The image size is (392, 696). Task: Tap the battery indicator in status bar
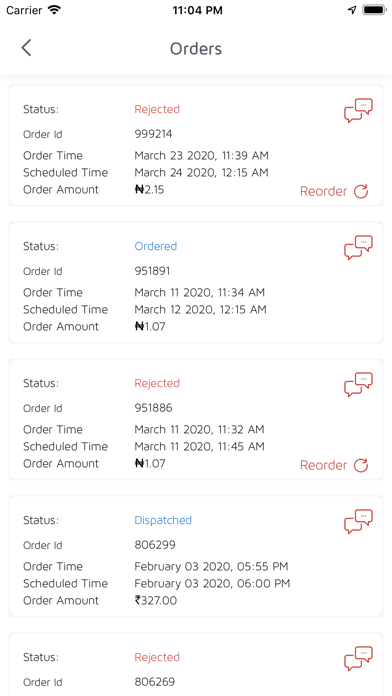click(374, 10)
